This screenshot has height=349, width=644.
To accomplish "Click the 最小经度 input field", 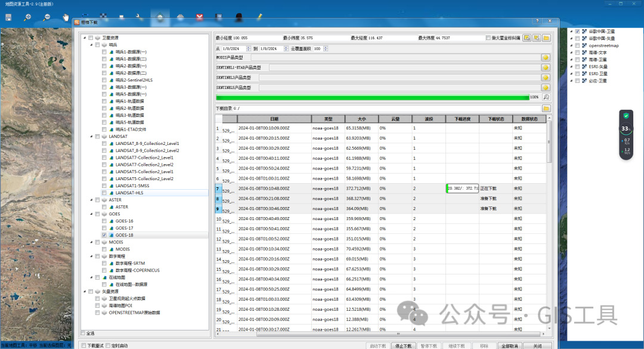I will [256, 38].
